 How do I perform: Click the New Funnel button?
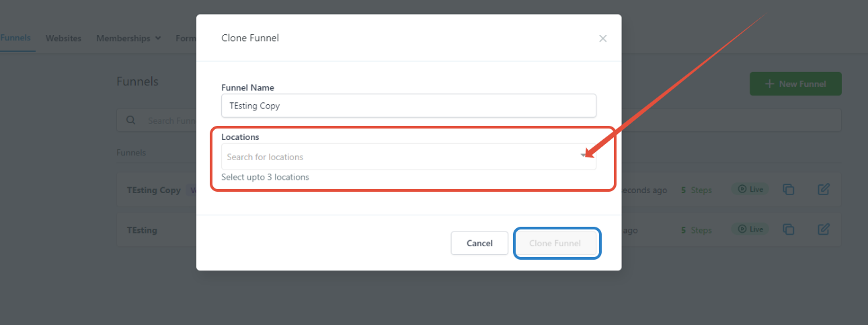[795, 84]
